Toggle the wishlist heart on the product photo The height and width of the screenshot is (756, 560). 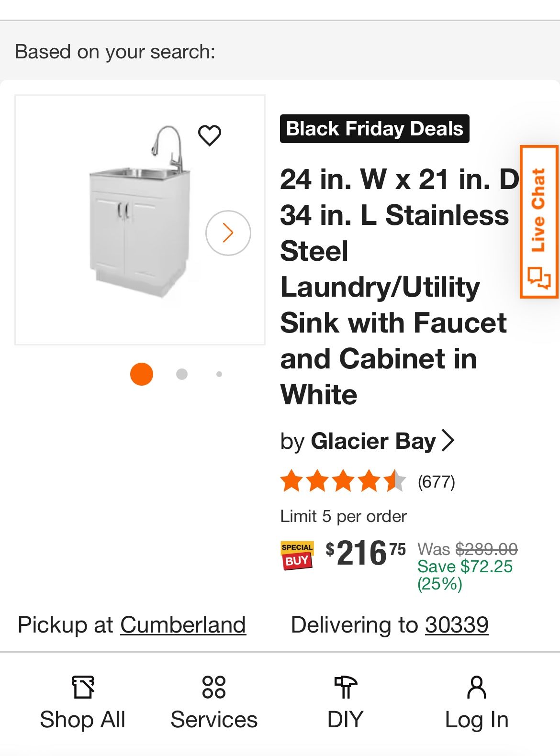coord(211,134)
